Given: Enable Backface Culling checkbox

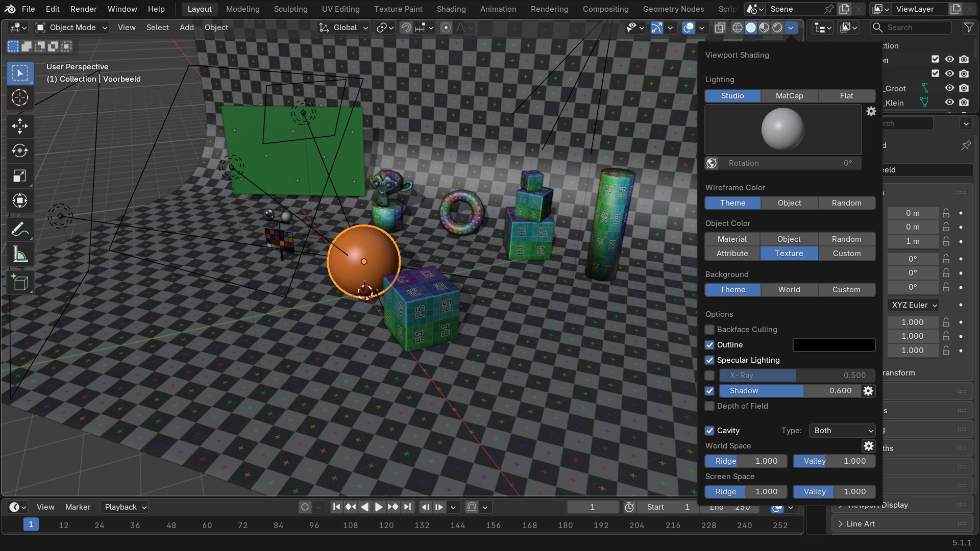Looking at the screenshot, I should coord(709,330).
